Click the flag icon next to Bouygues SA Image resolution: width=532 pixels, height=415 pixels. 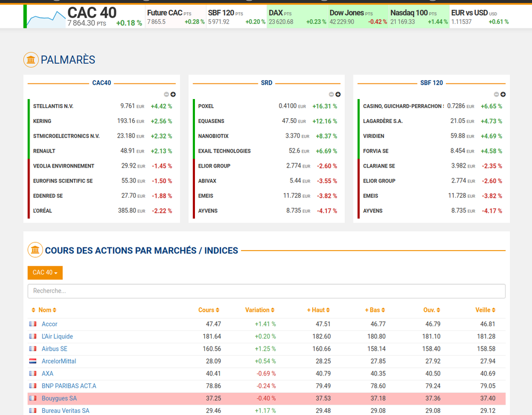click(x=33, y=398)
